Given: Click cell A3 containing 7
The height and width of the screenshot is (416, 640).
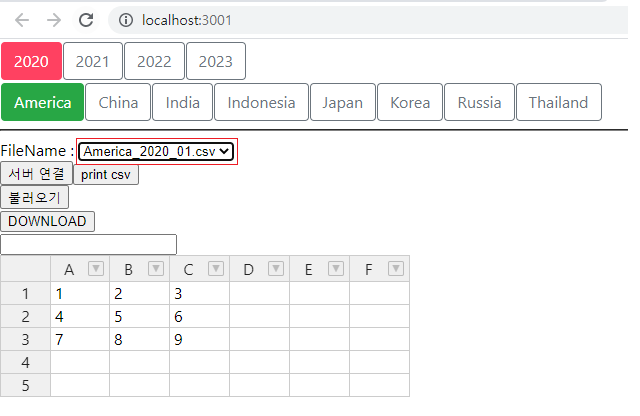Looking at the screenshot, I should pyautogui.click(x=80, y=339).
